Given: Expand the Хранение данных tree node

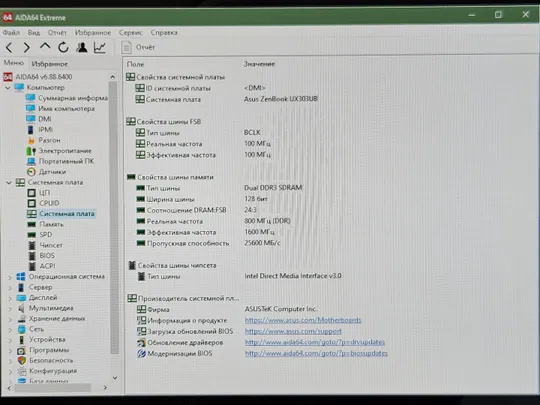Looking at the screenshot, I should click(10, 319).
